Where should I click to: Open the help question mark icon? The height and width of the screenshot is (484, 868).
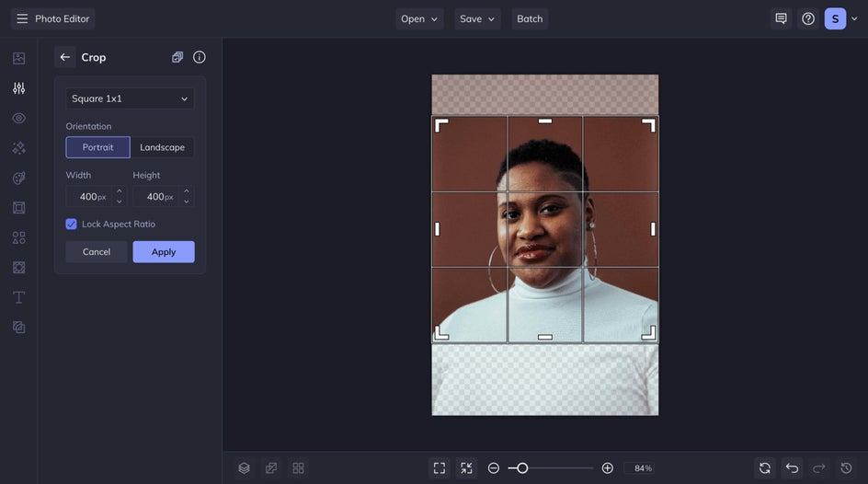[808, 18]
